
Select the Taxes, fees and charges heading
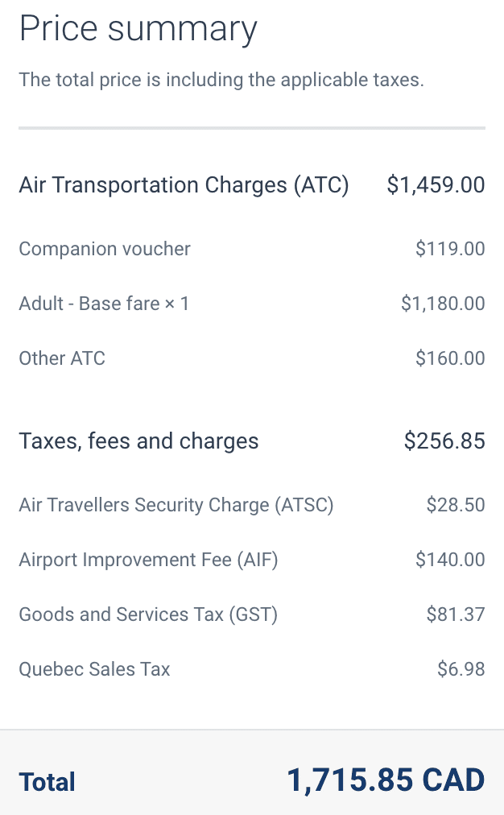point(138,441)
